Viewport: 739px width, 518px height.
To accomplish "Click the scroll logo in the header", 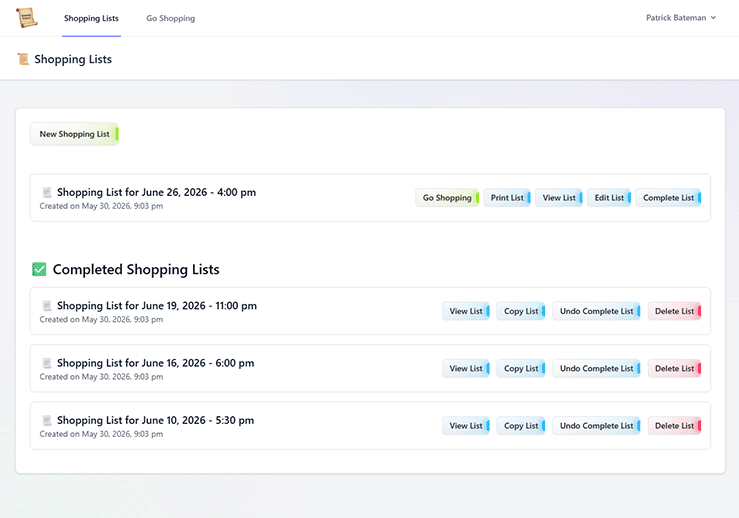I will 26,18.
